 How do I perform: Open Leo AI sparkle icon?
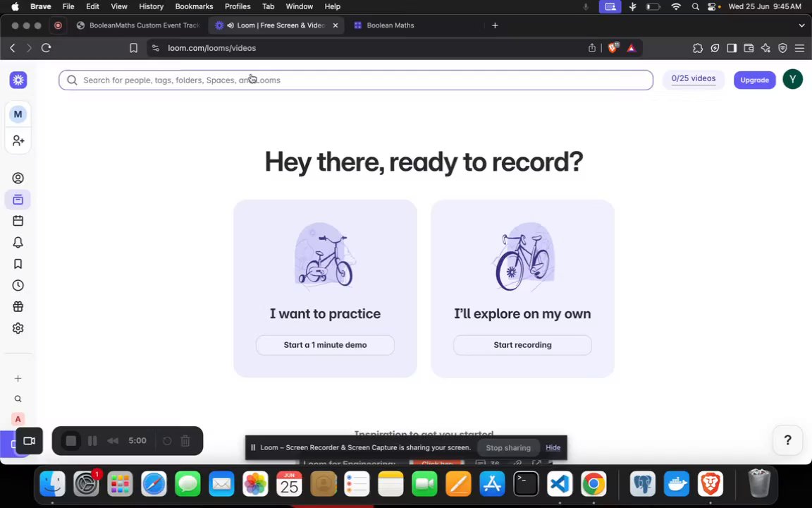click(765, 48)
